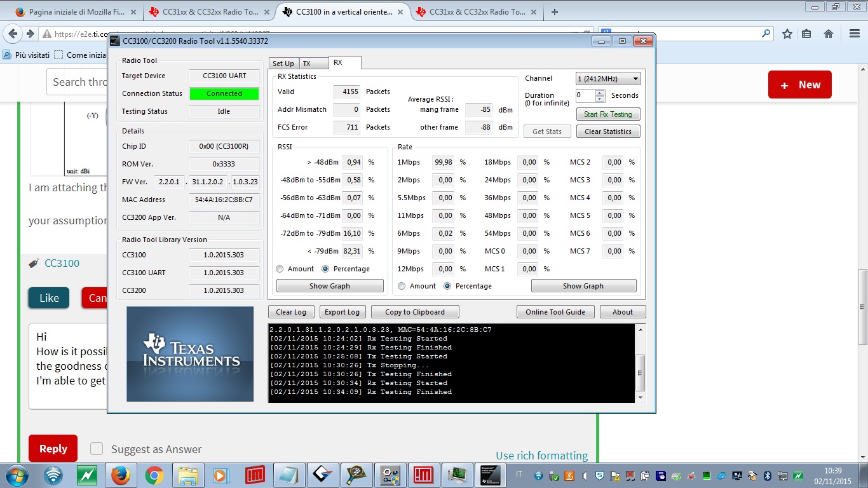The image size is (868, 488).
Task: Show the Rate graph
Action: tap(583, 286)
